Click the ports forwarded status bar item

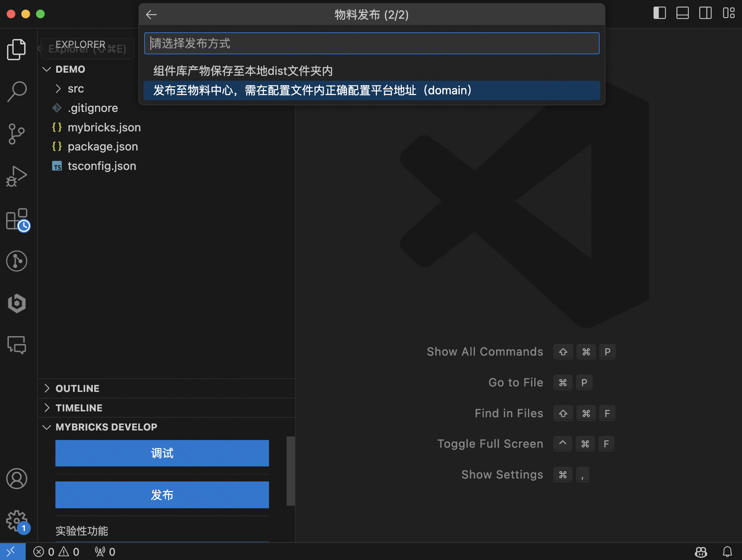tap(105, 552)
